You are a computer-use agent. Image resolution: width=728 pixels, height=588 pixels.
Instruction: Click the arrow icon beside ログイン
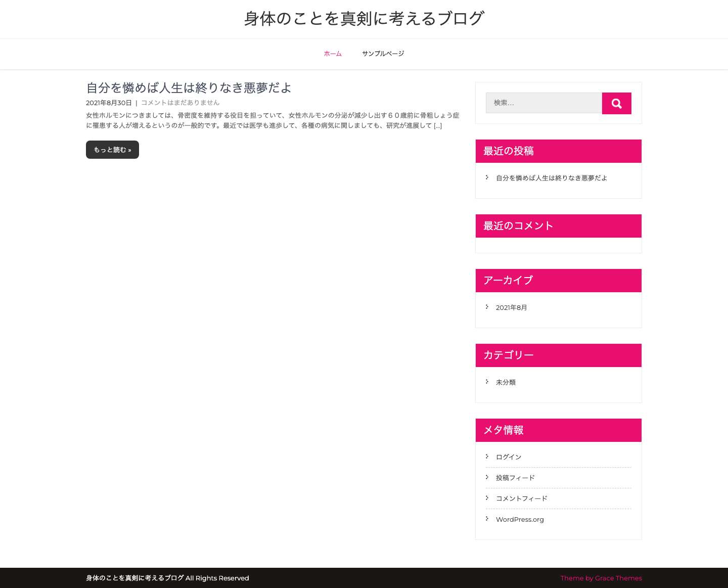pyautogui.click(x=487, y=457)
